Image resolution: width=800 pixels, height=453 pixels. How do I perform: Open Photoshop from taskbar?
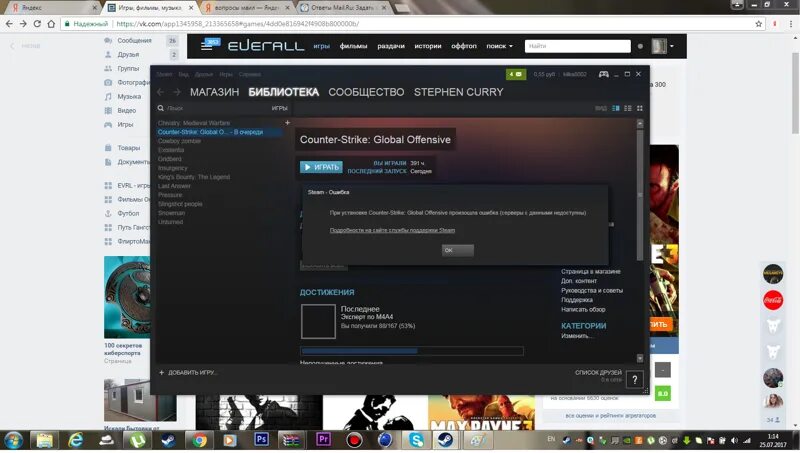pos(261,439)
